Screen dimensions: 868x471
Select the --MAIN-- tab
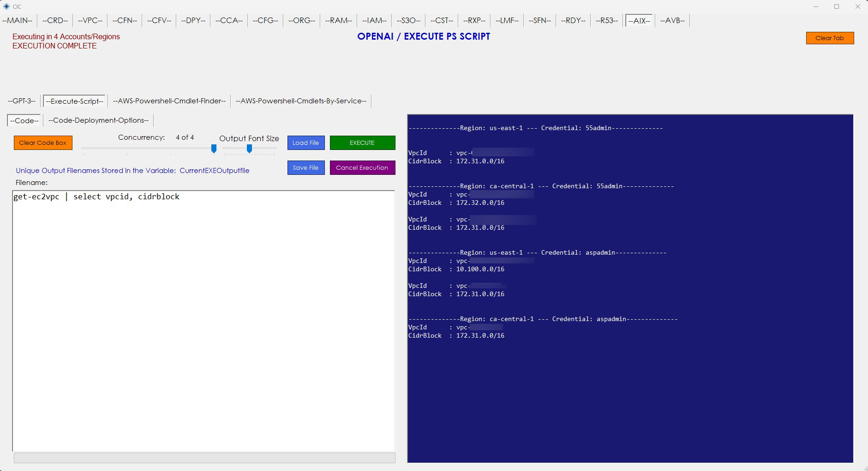point(18,21)
